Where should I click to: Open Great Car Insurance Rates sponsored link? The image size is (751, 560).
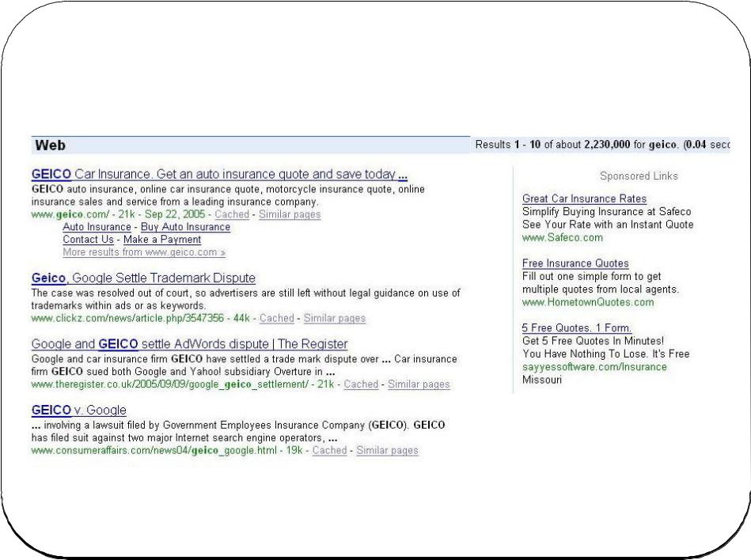(584, 199)
